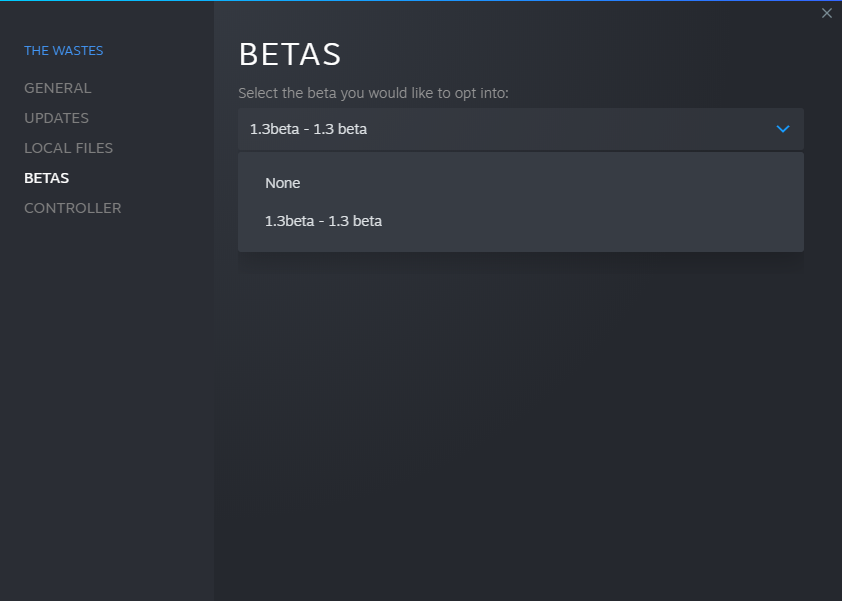Open the Controller tab

point(72,208)
